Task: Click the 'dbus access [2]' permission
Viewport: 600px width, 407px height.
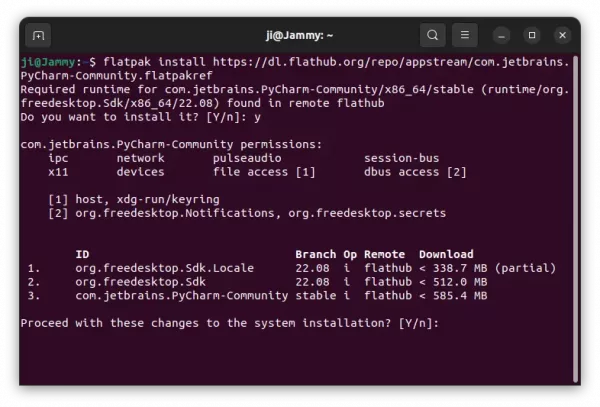Action: tap(415, 172)
